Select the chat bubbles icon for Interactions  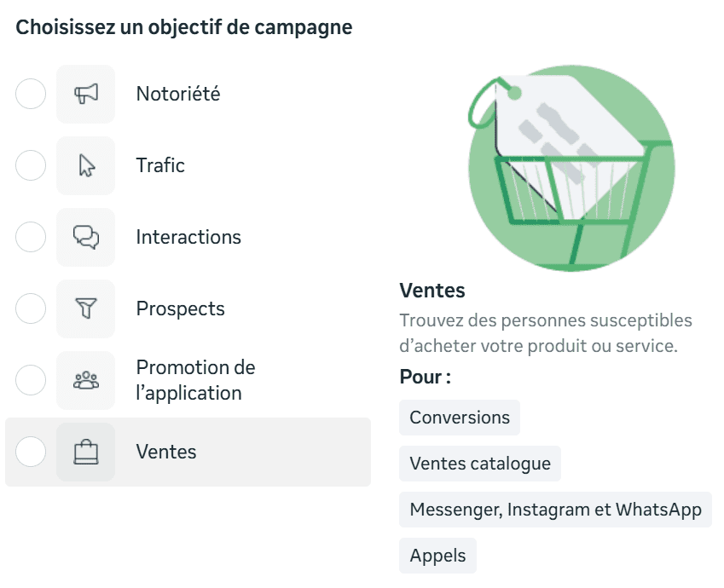pyautogui.click(x=85, y=237)
